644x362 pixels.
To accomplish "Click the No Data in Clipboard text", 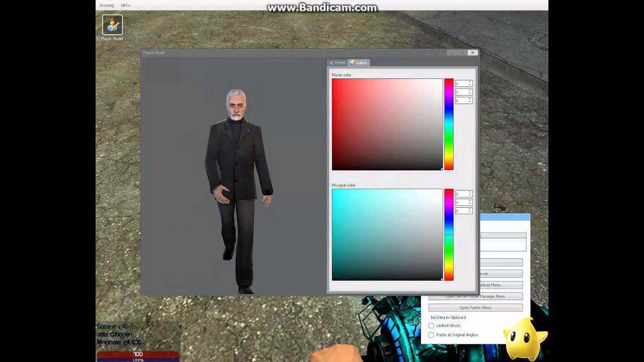I will click(448, 318).
